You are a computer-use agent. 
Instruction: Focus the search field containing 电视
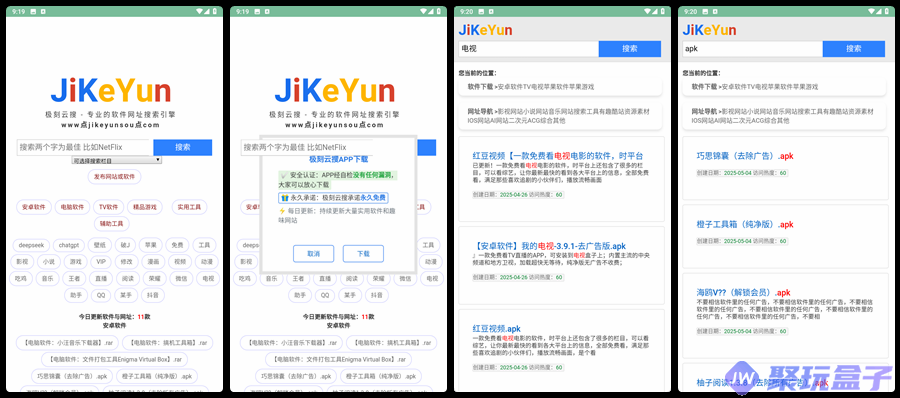(x=528, y=49)
